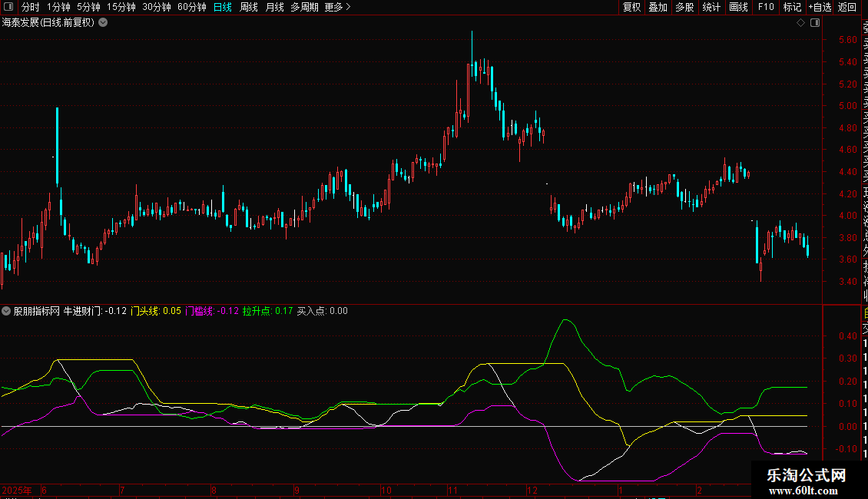Expand dropdown next to 海泰发展 chart title

(x=103, y=22)
